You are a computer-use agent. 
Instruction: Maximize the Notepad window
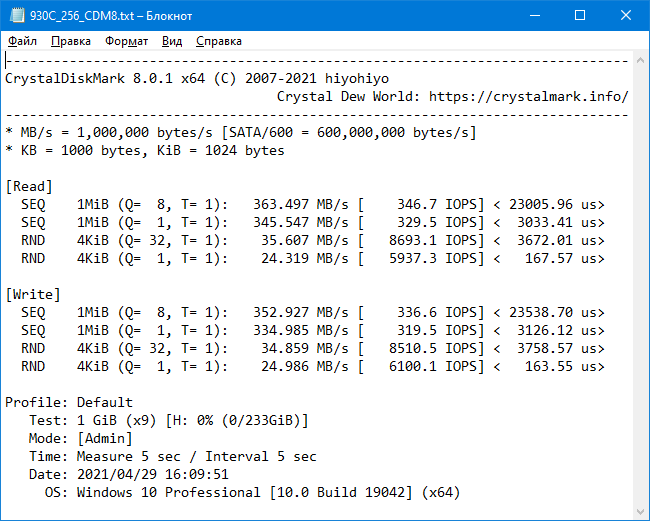point(580,15)
